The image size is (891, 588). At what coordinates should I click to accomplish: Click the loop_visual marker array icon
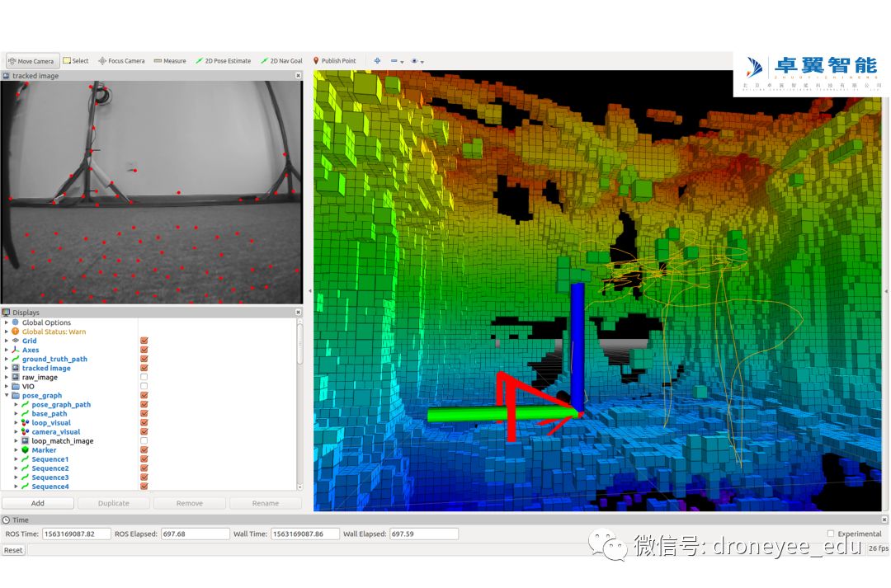[25, 422]
